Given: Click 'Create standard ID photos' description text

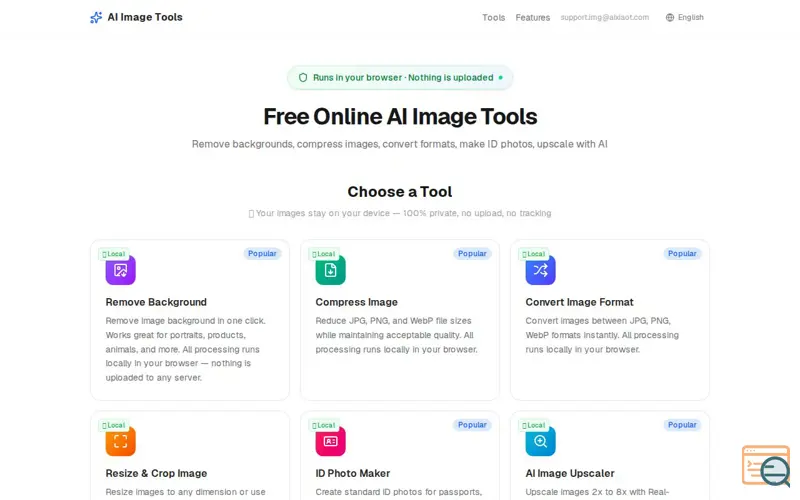Looking at the screenshot, I should tap(398, 492).
